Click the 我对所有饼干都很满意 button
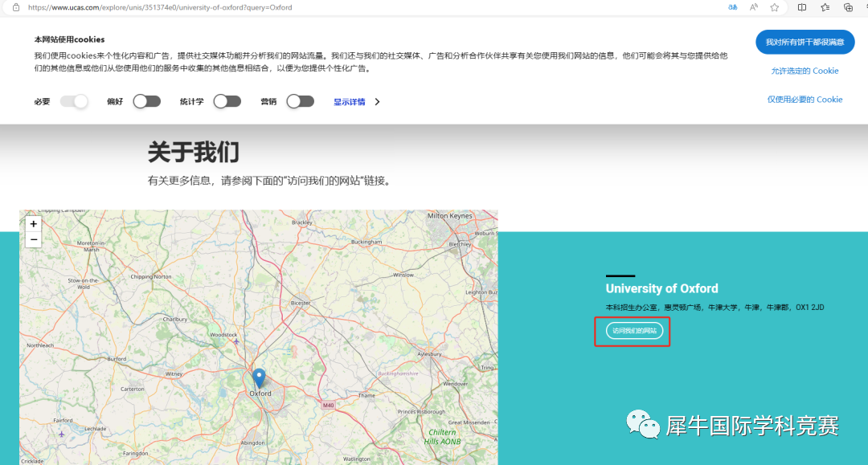868x465 pixels. click(x=805, y=42)
